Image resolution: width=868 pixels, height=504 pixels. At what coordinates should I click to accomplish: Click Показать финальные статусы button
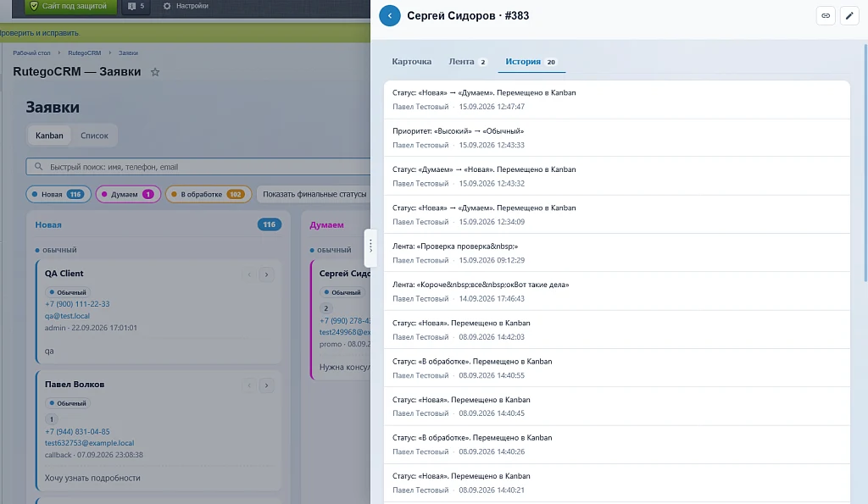[x=314, y=194]
